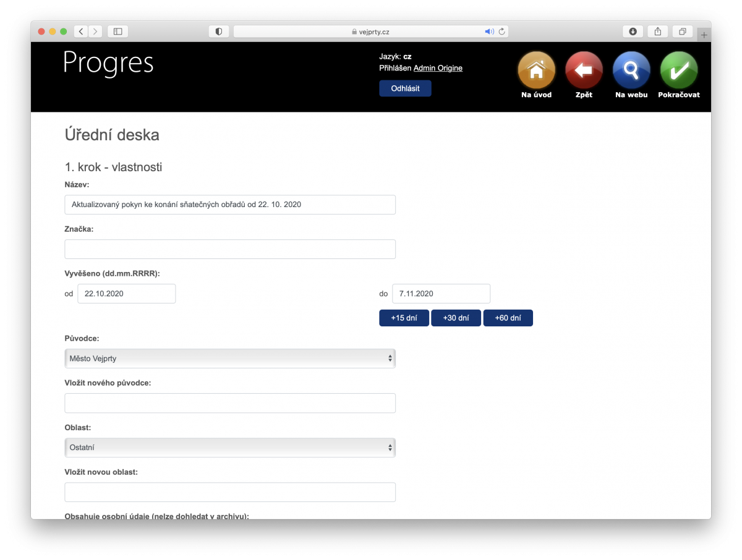Reload the page with refresh icon
Screen dimensions: 742x560
(x=502, y=32)
